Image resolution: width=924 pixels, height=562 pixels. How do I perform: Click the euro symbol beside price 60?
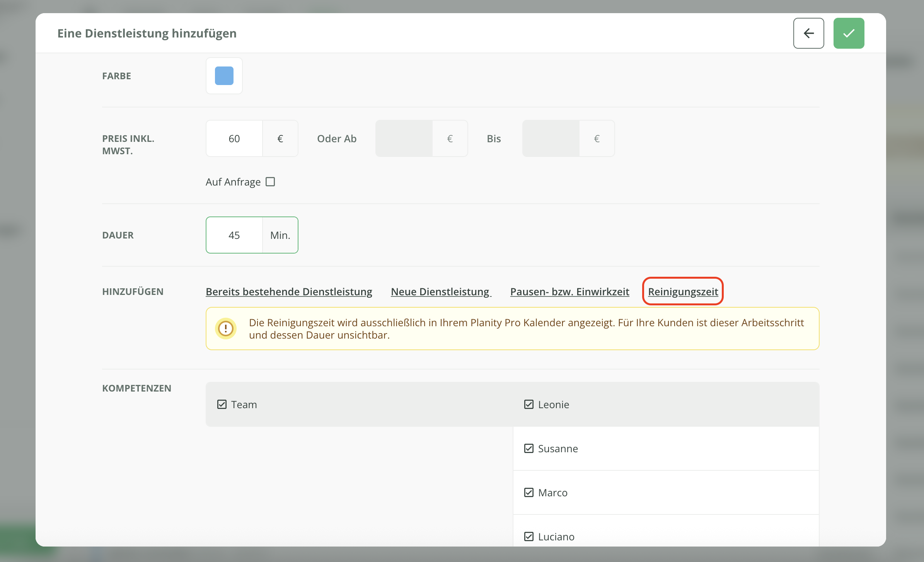280,138
